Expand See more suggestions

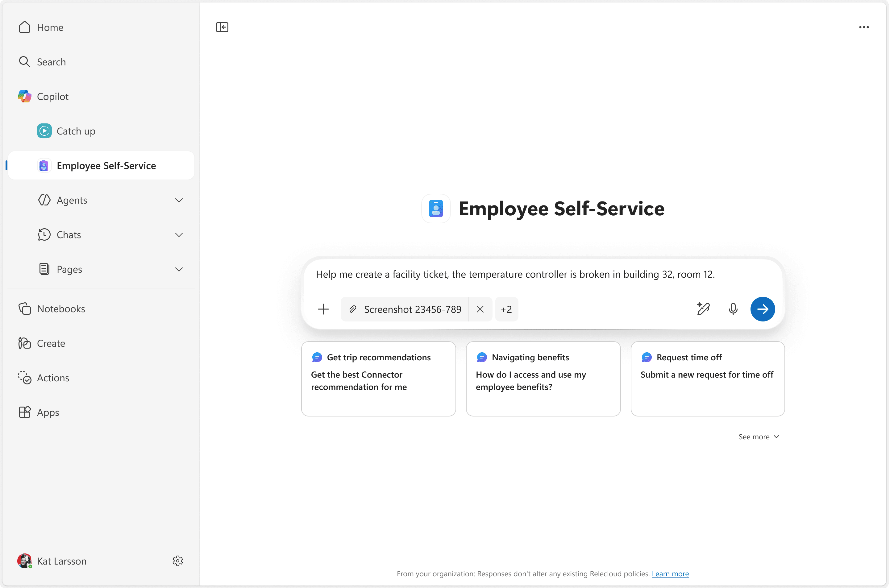(758, 437)
